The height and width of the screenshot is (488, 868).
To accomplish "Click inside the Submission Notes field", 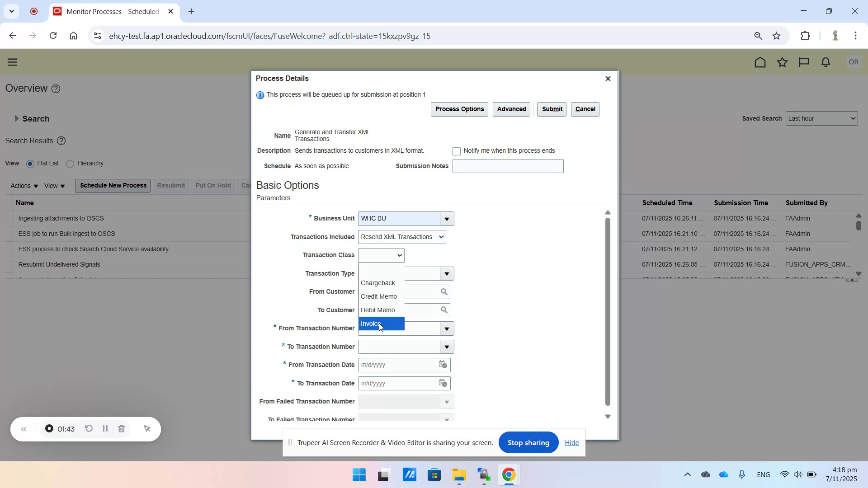I will click(508, 166).
